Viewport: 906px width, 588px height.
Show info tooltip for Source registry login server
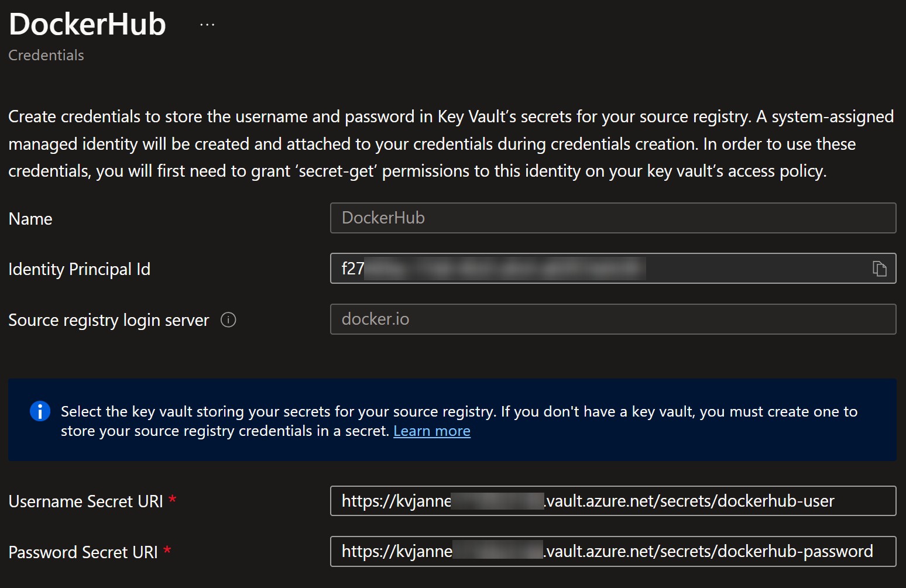click(x=228, y=320)
